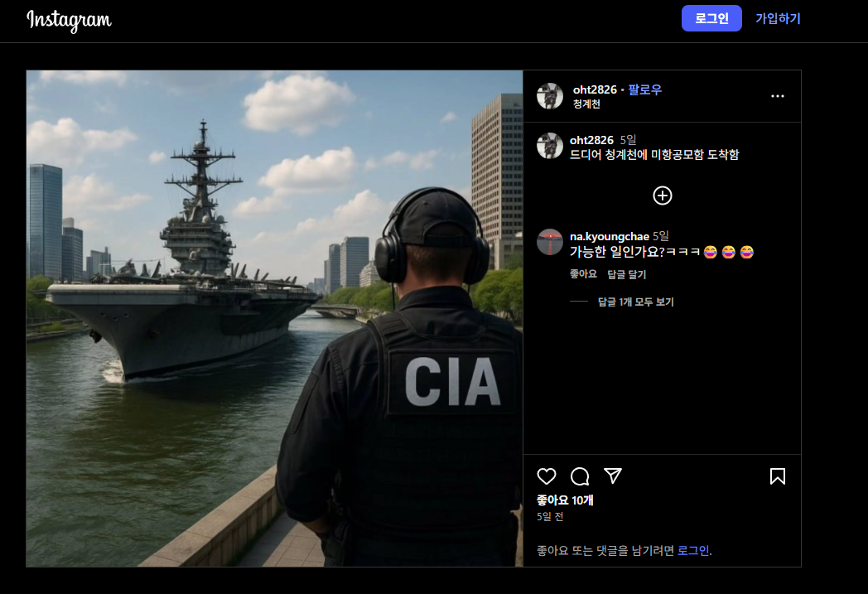Image resolution: width=868 pixels, height=594 pixels.
Task: Follow the account via 팔로우
Action: pos(645,89)
